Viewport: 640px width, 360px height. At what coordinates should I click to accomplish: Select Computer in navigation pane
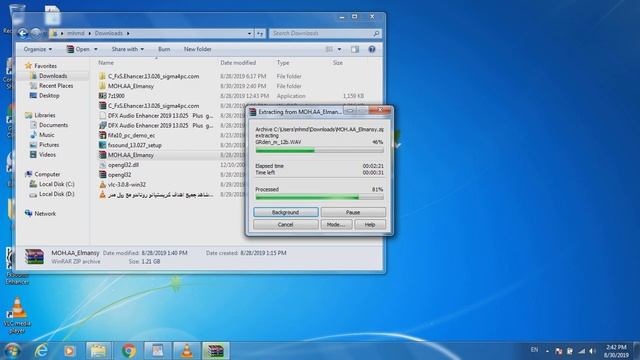(47, 174)
